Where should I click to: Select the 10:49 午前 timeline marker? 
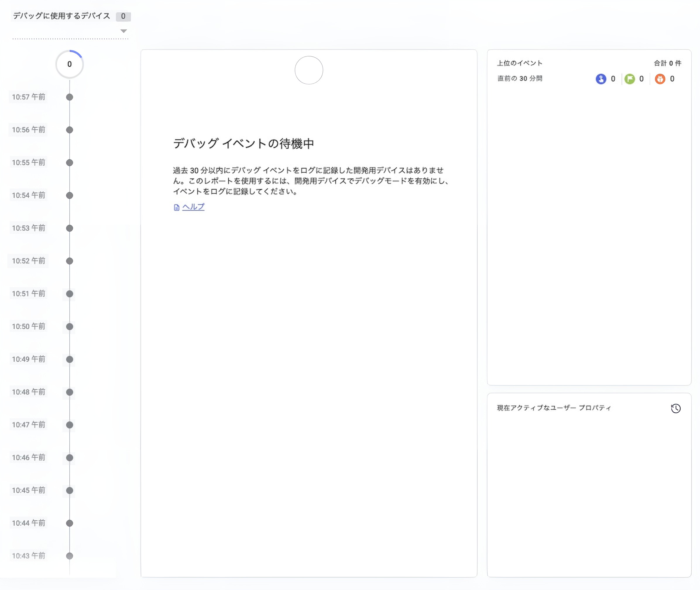pyautogui.click(x=70, y=359)
